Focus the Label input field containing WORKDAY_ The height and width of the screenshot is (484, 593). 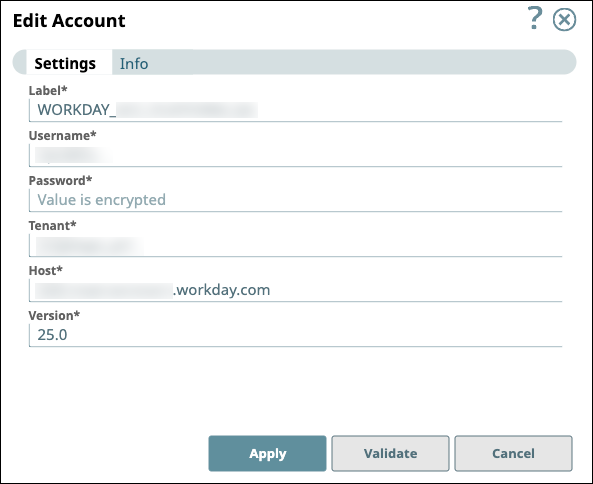[x=295, y=110]
